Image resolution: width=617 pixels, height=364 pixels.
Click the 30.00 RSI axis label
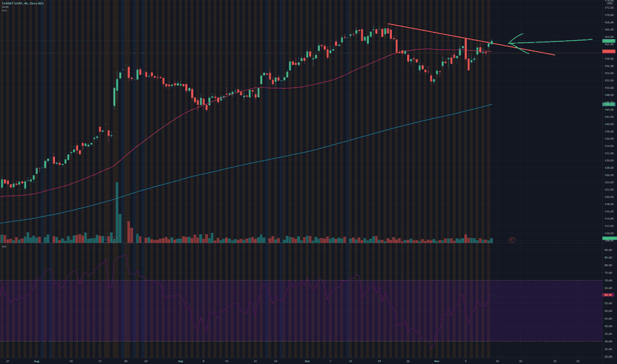click(608, 341)
